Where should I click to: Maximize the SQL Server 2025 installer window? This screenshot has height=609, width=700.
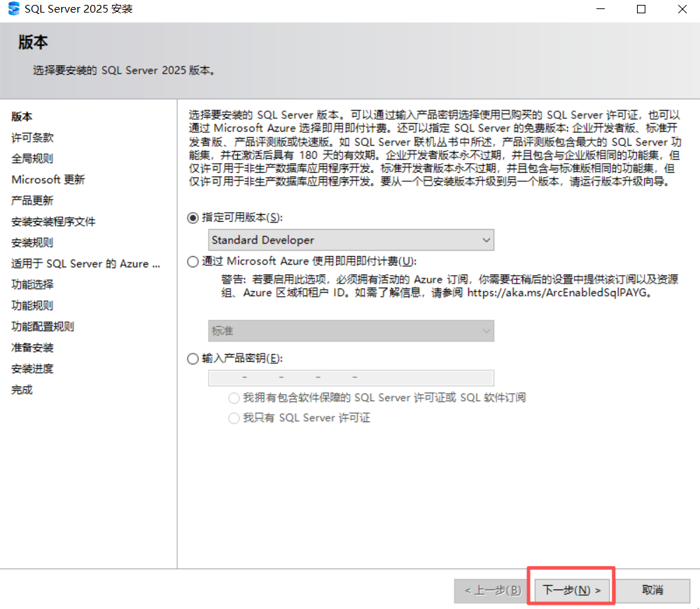(x=641, y=9)
